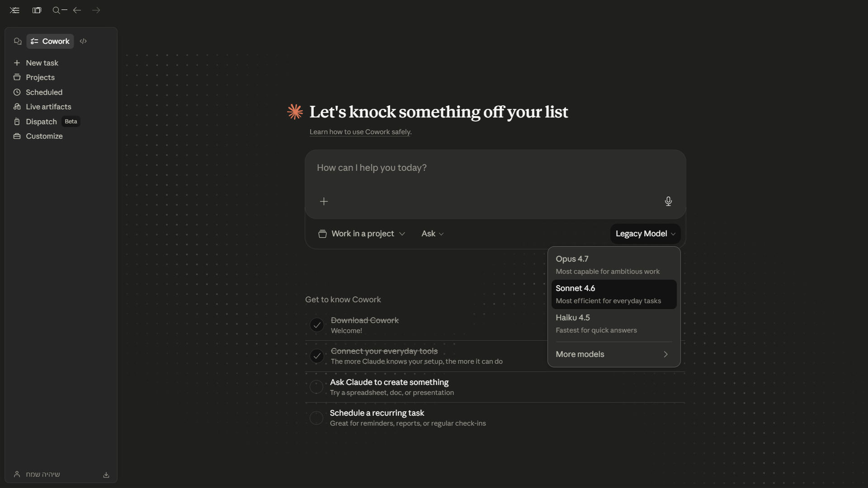The image size is (868, 488).
Task: Open the 'Ask' mode dropdown
Action: (x=433, y=234)
